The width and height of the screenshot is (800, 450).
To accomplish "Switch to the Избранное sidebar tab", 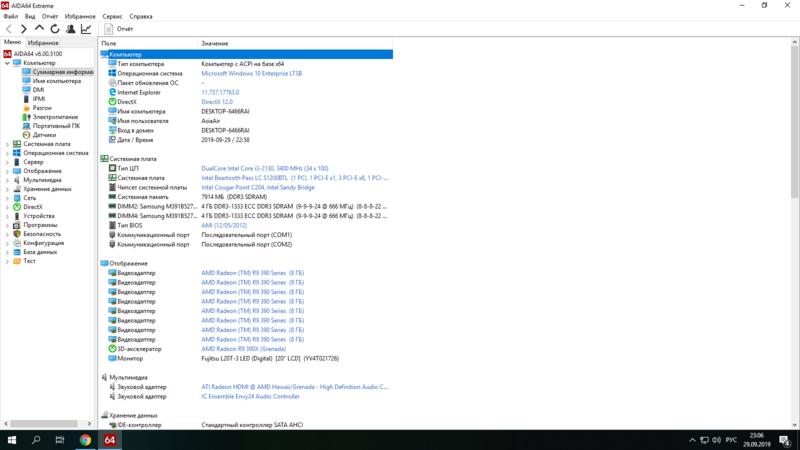I will pos(43,43).
